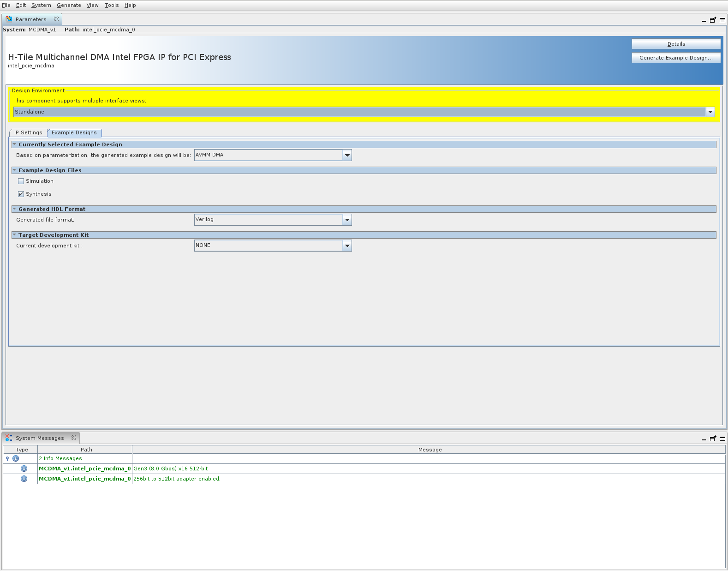Click the System Messages tab icon

point(9,438)
